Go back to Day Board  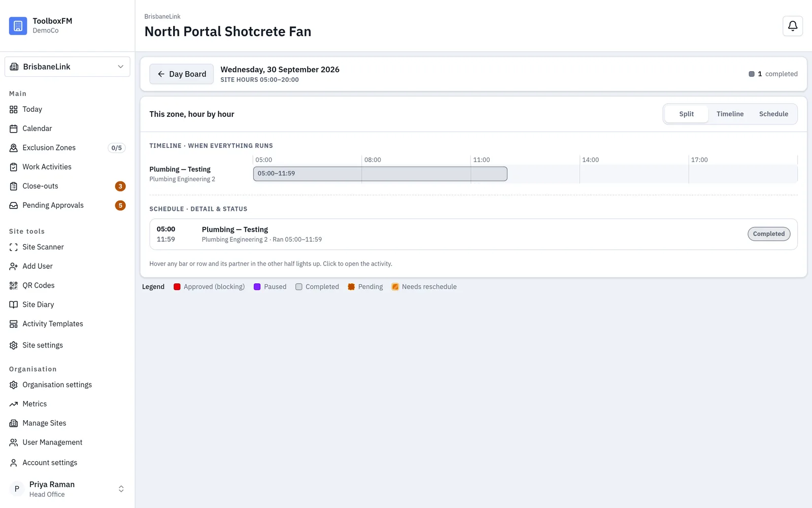(x=181, y=74)
